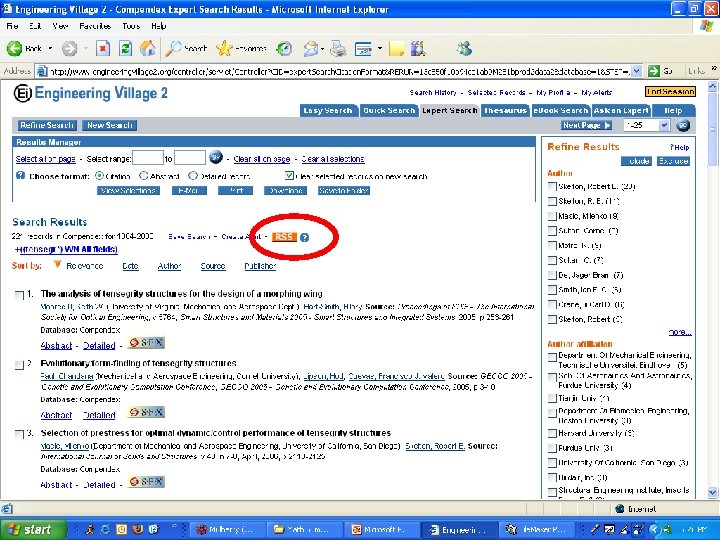Switch to the Thesaurus tab
720x540 pixels.
(x=505, y=111)
